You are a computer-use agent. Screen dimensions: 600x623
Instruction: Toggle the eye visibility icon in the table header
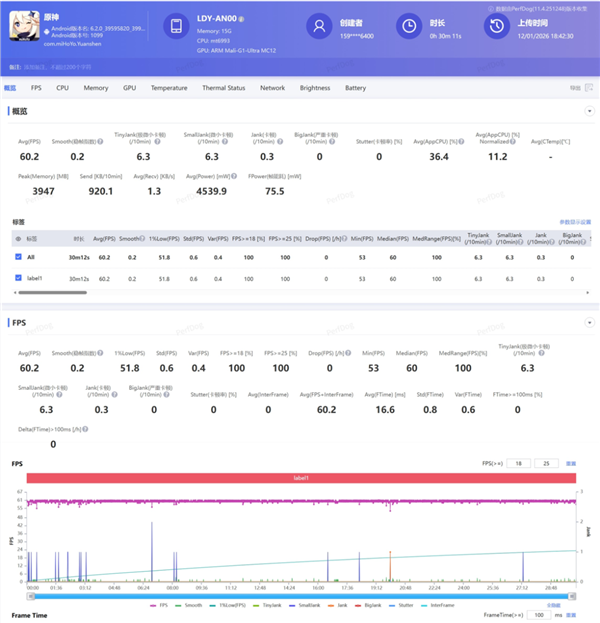[18, 239]
